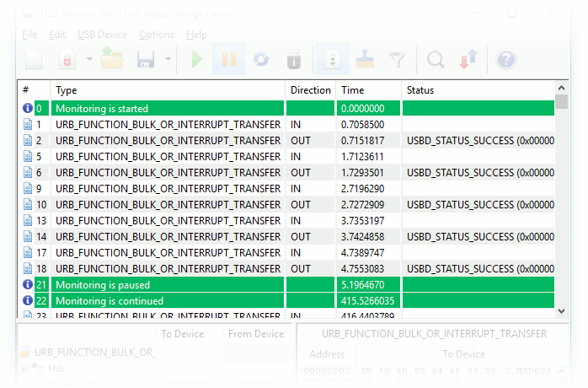Expand the Hdr tree node
588x388 pixels.
pos(24,369)
